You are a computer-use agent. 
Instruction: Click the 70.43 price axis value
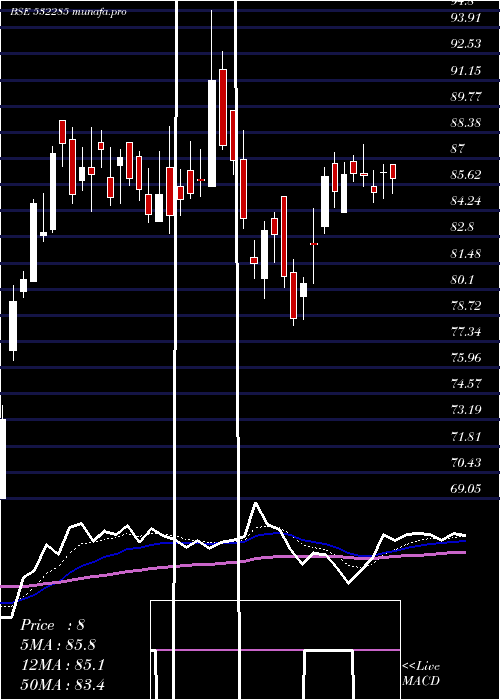[x=466, y=462]
